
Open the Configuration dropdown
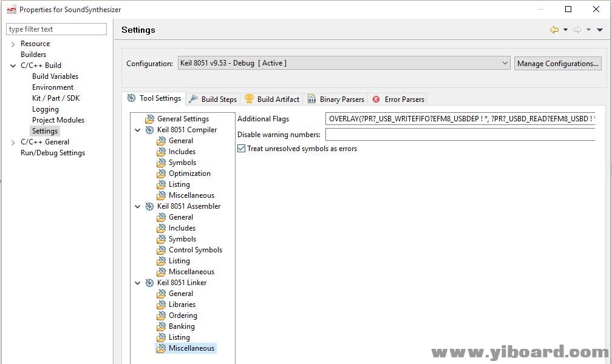[344, 63]
